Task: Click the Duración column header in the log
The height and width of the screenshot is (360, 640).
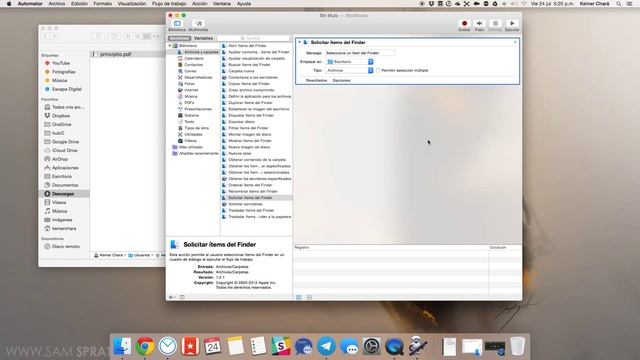Action: (x=498, y=248)
